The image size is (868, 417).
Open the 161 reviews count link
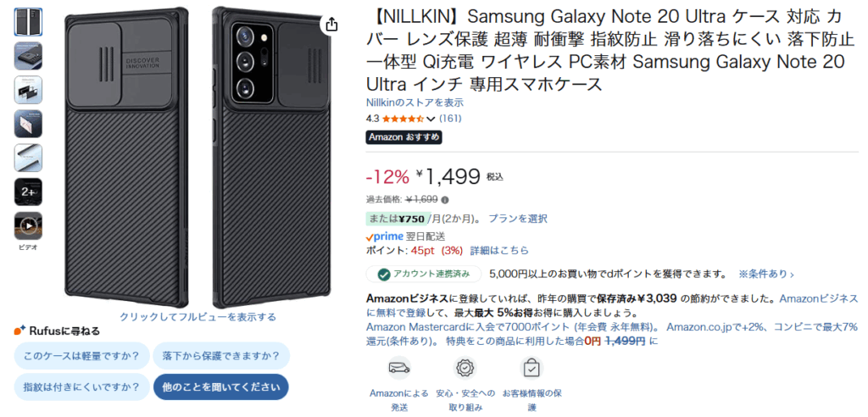450,119
